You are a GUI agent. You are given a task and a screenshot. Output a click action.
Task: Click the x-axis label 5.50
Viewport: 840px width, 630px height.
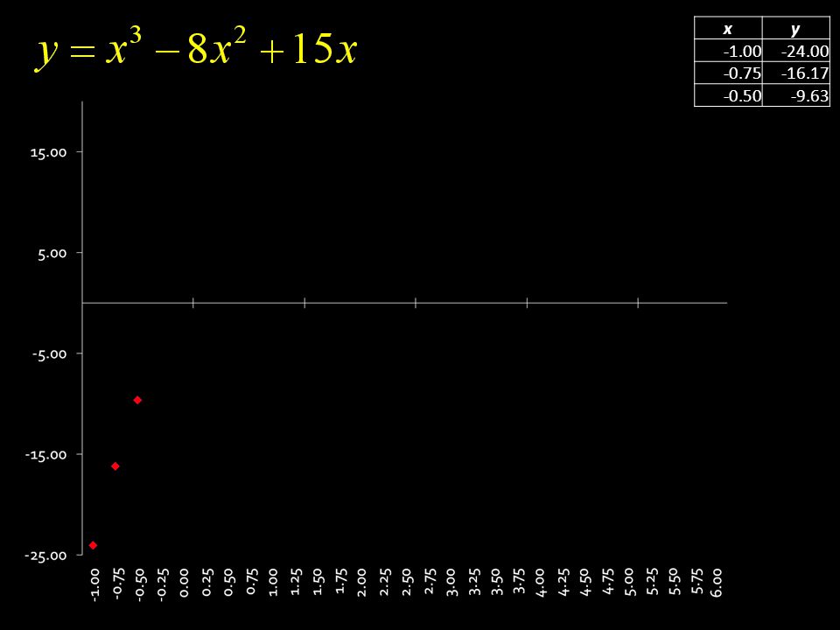click(674, 583)
